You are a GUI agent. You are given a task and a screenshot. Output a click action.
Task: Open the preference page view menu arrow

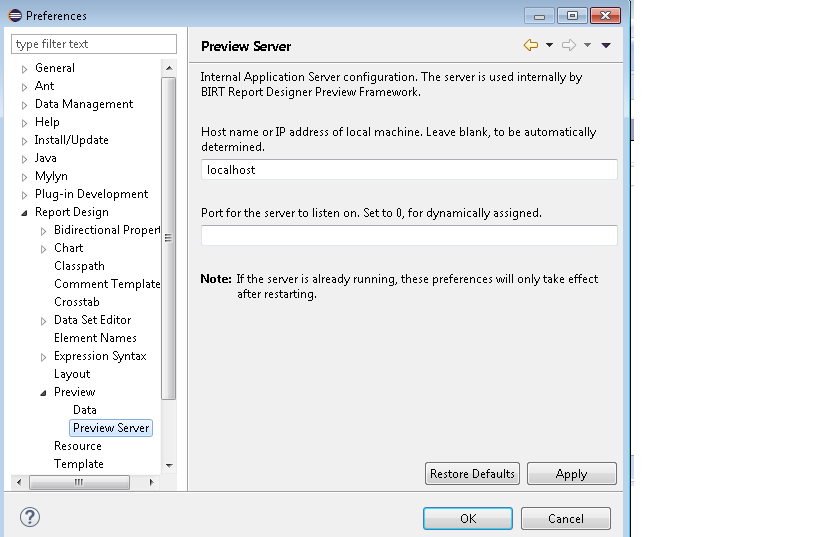tap(606, 45)
